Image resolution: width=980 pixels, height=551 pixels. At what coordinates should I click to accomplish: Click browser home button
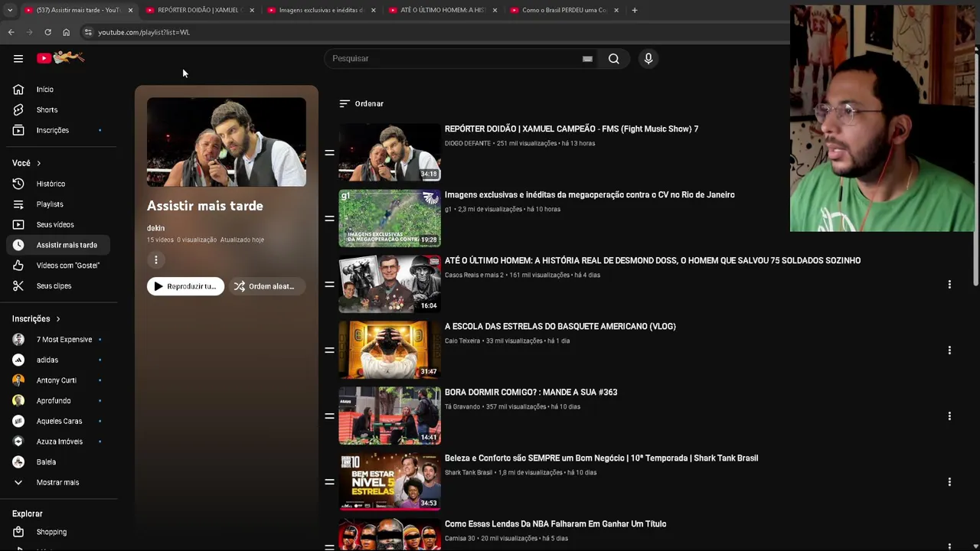point(66,32)
